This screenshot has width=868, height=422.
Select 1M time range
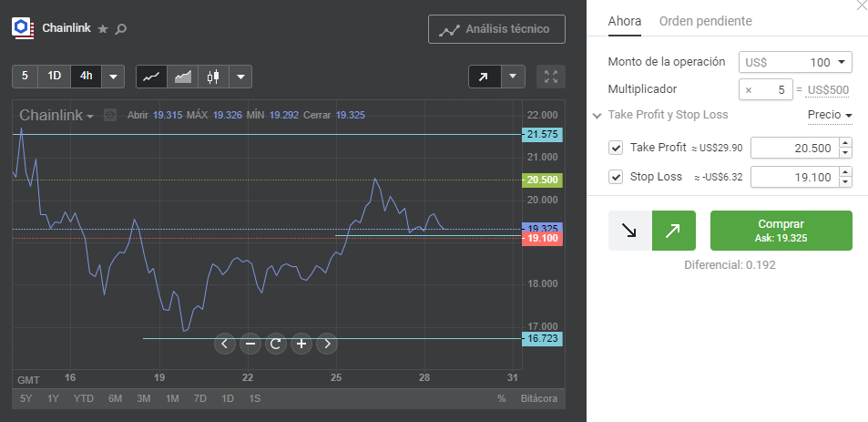pyautogui.click(x=172, y=398)
